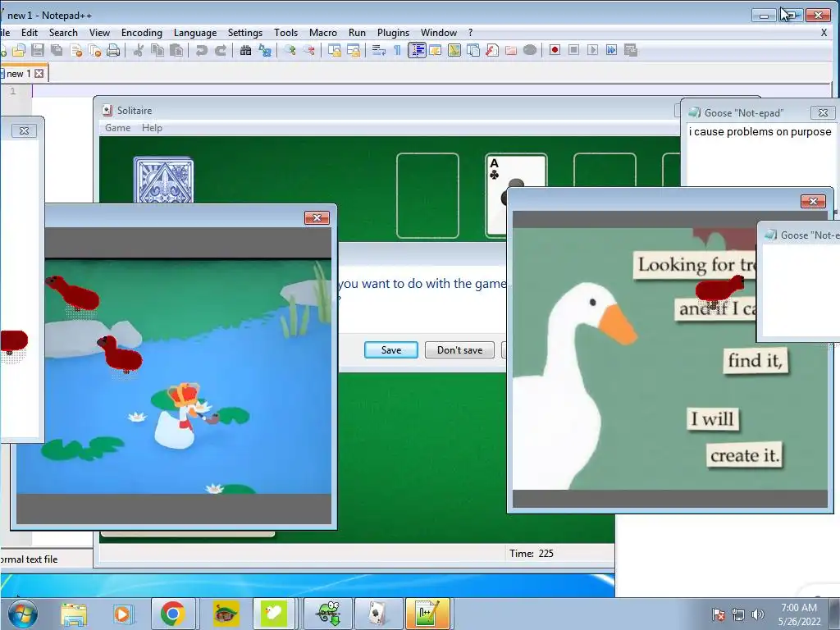Open the Plugins menu
The height and width of the screenshot is (630, 840).
(x=393, y=33)
